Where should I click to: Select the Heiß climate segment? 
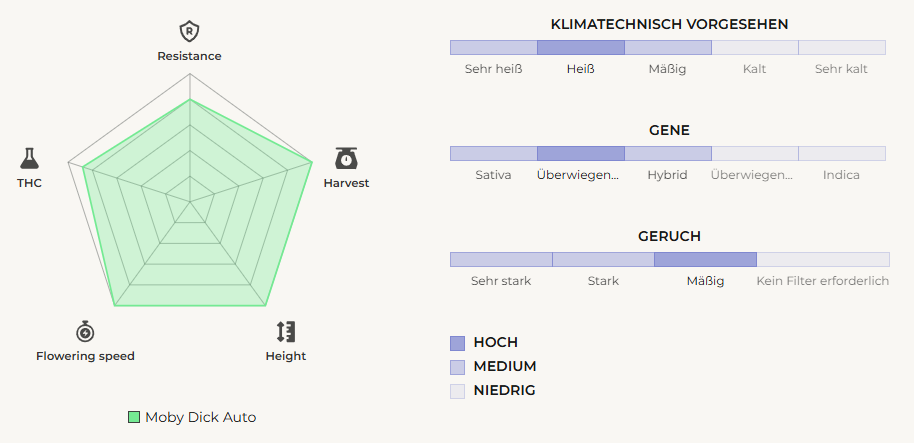581,47
